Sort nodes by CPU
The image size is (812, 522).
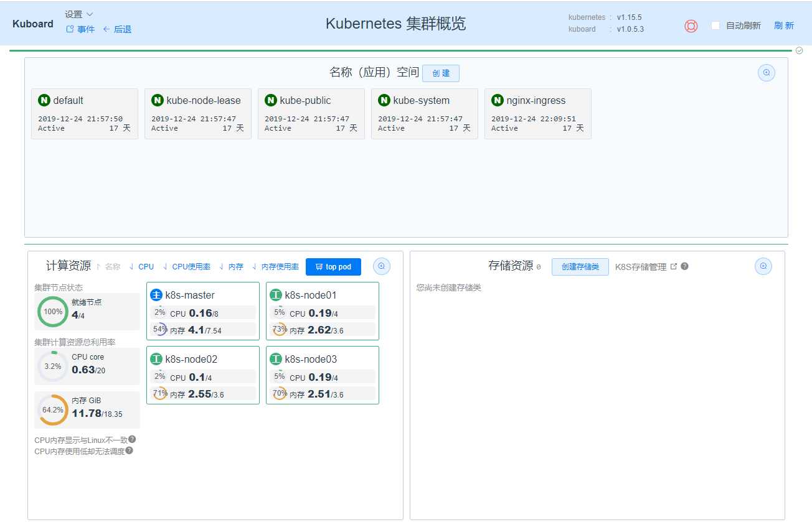click(141, 267)
